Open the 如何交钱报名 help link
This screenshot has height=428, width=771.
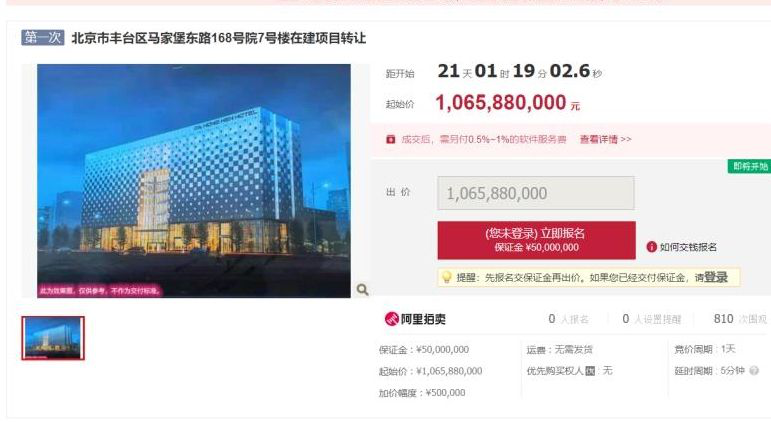click(x=688, y=247)
